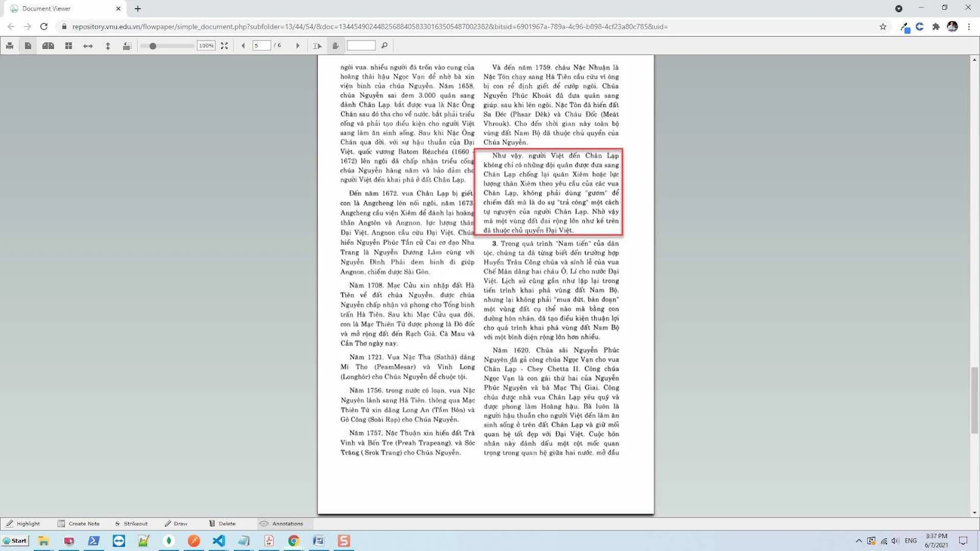Select the Strikeout annotation tool
The image size is (980, 551).
tap(131, 523)
